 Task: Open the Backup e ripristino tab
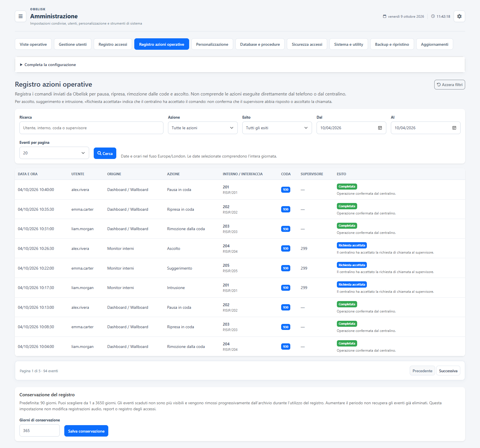click(392, 44)
